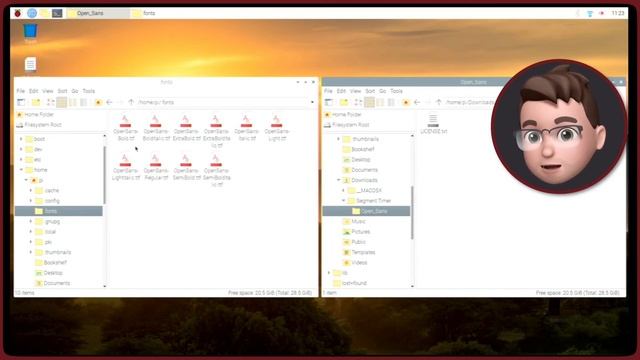The height and width of the screenshot is (360, 640).
Task: Open the View menu in fonts window
Action: 48,91
